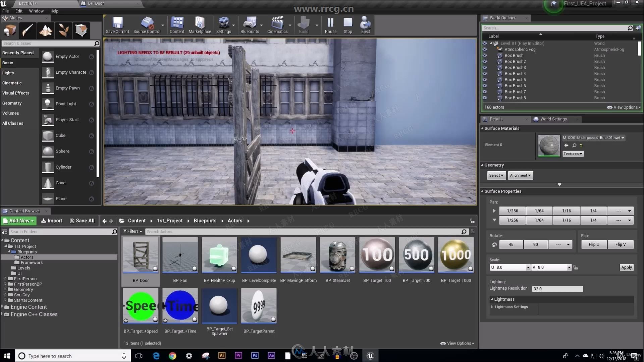Drag the Lightmap Resolution value slider
The image size is (644, 362).
(557, 288)
